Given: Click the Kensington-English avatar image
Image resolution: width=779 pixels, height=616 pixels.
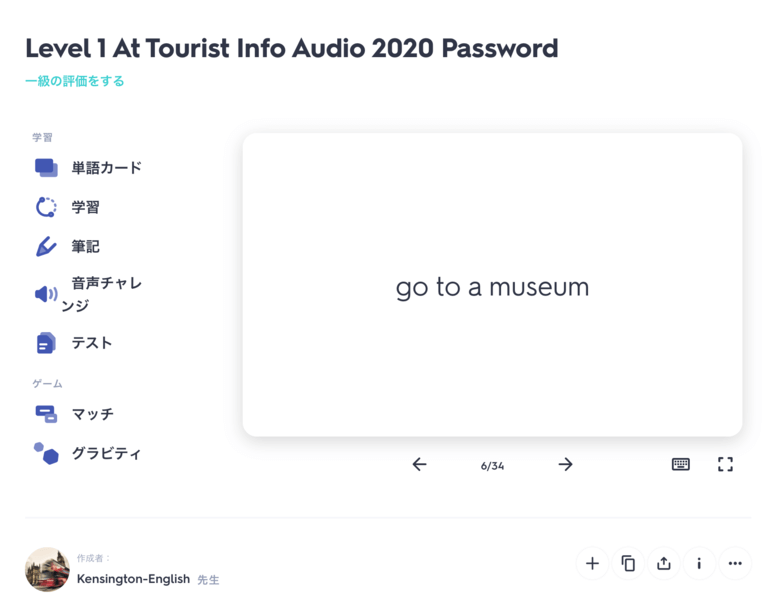Looking at the screenshot, I should (47, 569).
